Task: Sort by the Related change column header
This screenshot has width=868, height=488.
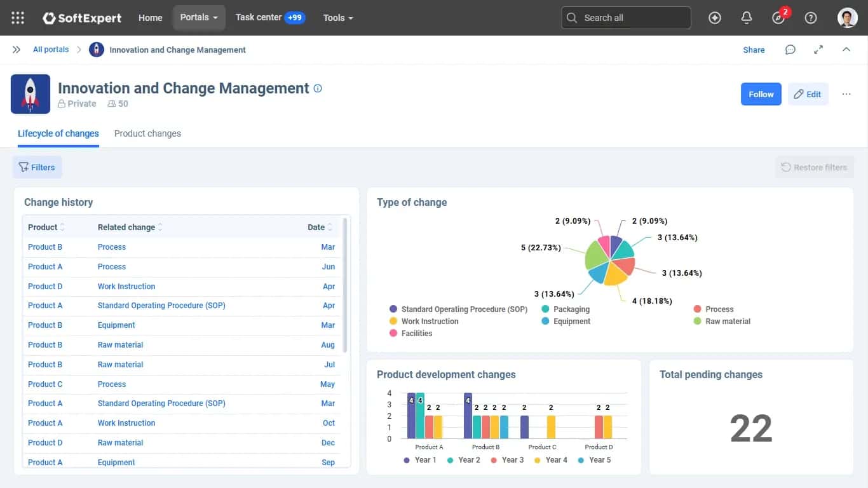Action: click(x=130, y=227)
